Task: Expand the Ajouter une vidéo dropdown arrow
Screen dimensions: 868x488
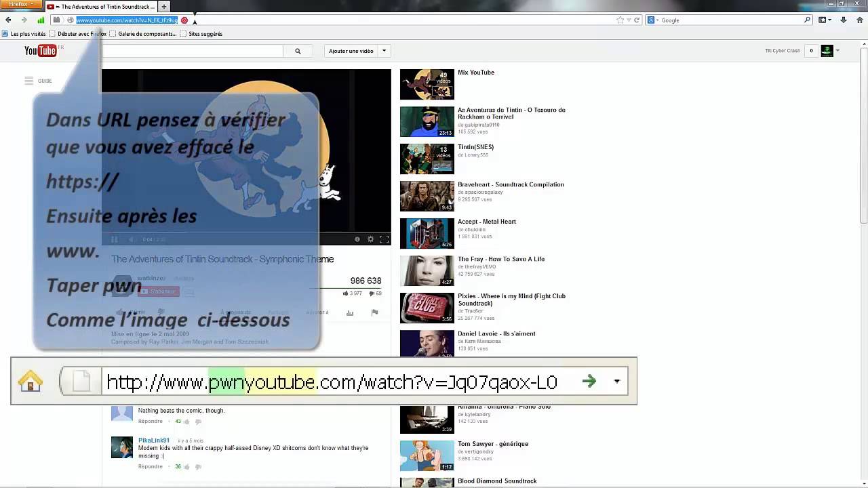Action: [384, 51]
